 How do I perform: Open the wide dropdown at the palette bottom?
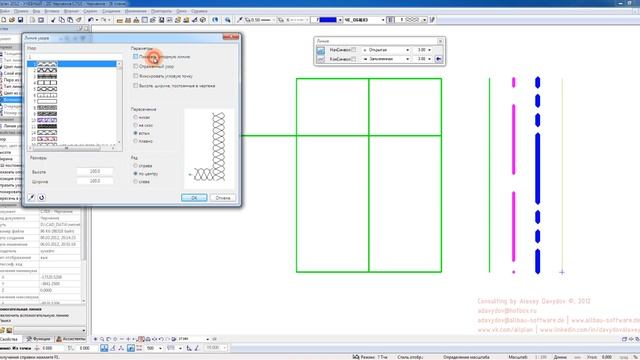pos(50,330)
